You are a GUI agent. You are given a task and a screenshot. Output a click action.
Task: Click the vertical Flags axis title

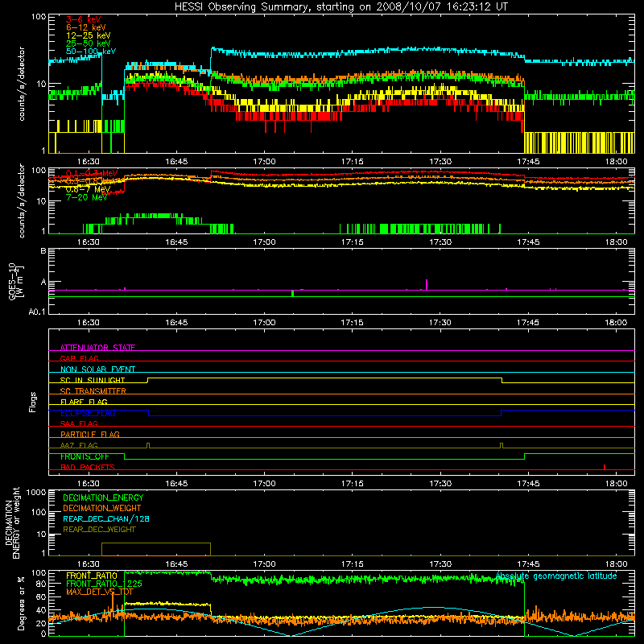point(33,402)
